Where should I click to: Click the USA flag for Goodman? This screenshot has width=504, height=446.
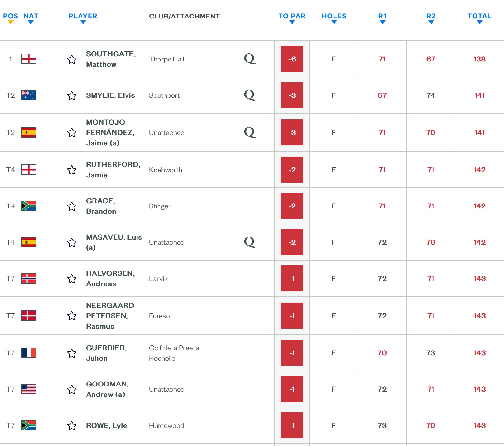pyautogui.click(x=29, y=389)
